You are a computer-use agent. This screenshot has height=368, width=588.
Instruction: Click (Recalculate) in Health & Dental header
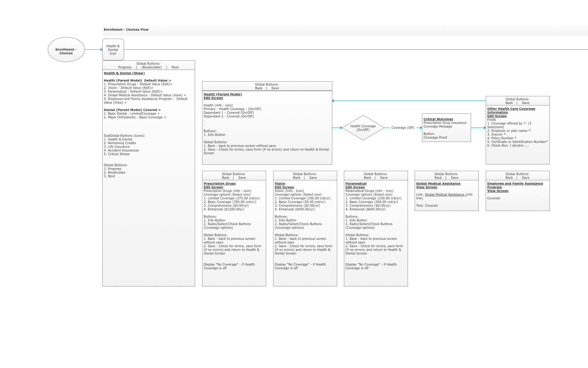pos(151,67)
